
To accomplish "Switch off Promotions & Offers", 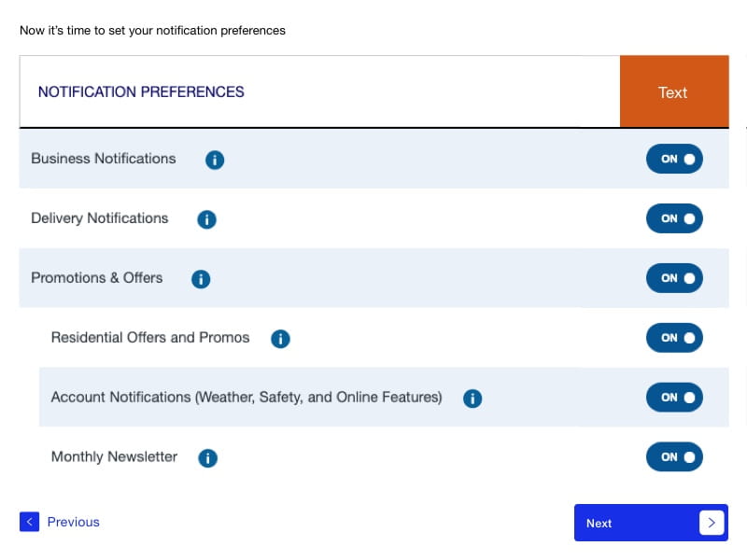I will click(x=674, y=278).
